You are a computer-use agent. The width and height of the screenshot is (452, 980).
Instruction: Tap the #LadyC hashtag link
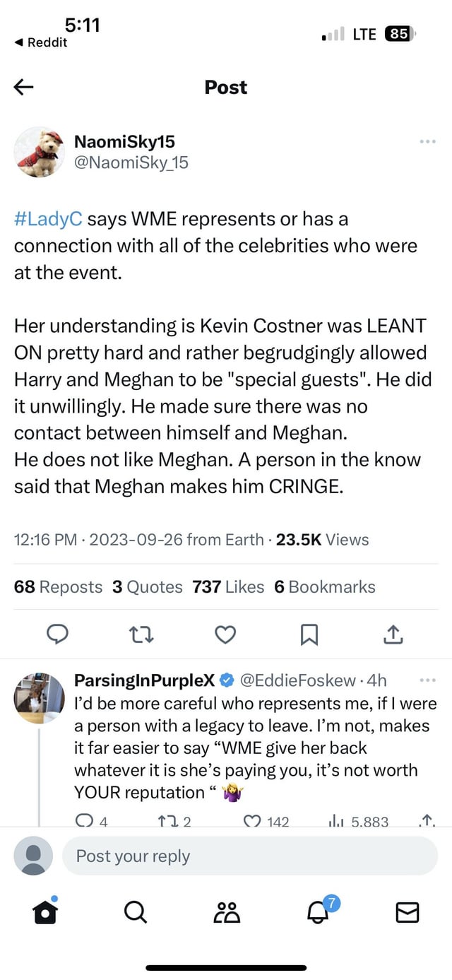coord(49,219)
